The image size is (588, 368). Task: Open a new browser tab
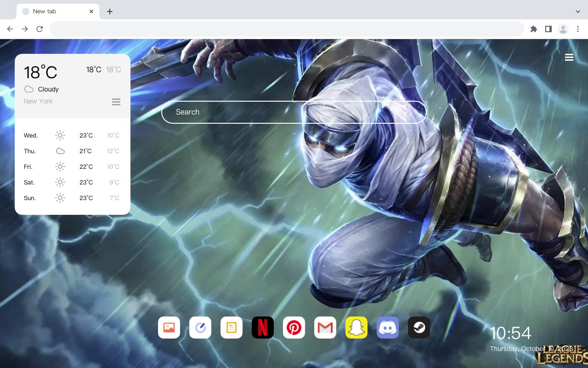click(x=109, y=11)
